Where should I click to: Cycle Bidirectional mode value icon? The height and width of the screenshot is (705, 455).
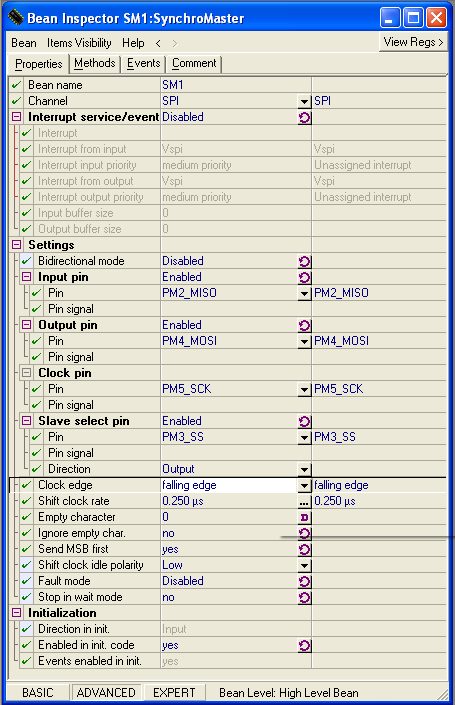tap(304, 262)
